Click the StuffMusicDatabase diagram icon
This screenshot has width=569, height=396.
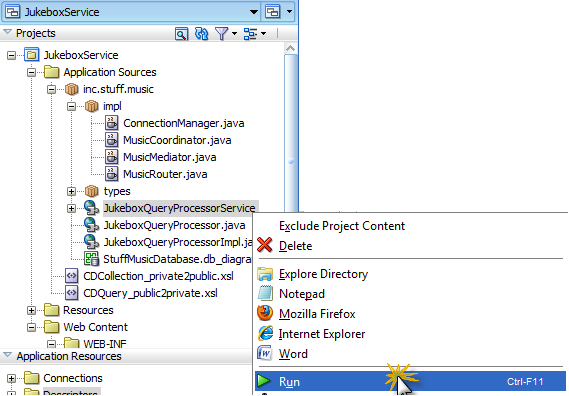click(91, 259)
